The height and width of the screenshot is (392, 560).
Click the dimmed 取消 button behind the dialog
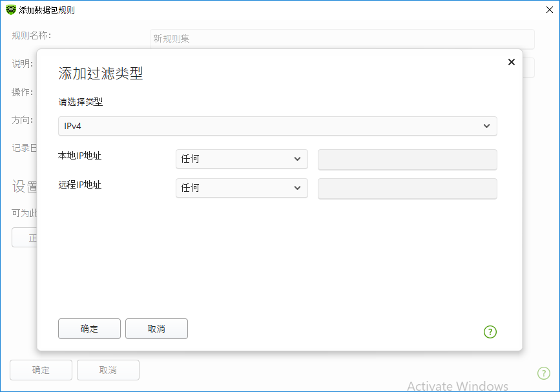(108, 370)
